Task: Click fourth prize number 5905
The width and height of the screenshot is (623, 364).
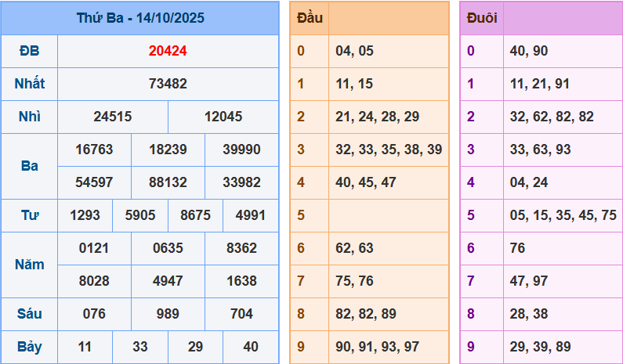Action: (x=140, y=215)
